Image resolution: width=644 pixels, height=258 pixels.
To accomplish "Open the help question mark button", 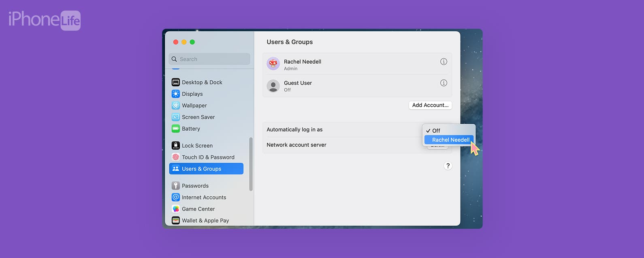I will click(x=448, y=166).
